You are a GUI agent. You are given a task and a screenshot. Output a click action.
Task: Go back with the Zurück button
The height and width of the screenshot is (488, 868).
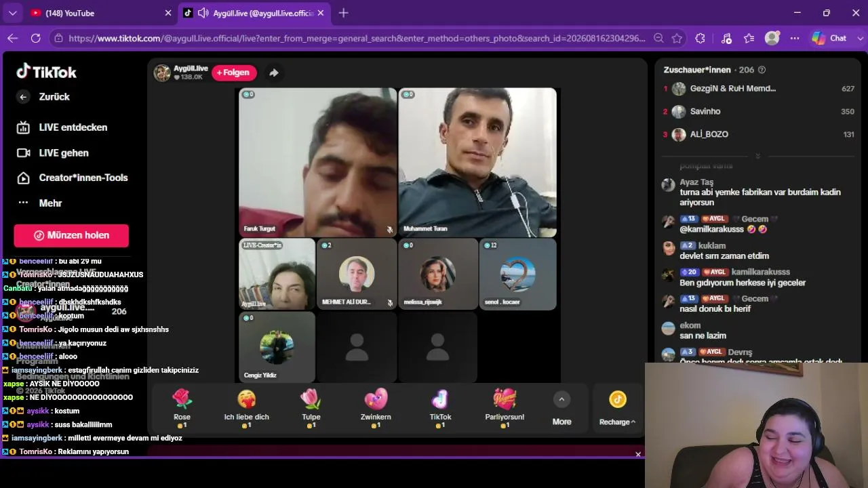click(45, 97)
